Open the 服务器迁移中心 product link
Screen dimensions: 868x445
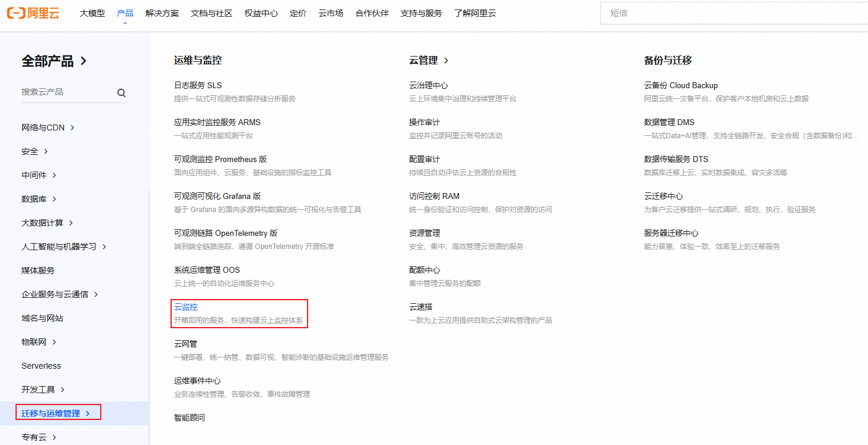[671, 233]
